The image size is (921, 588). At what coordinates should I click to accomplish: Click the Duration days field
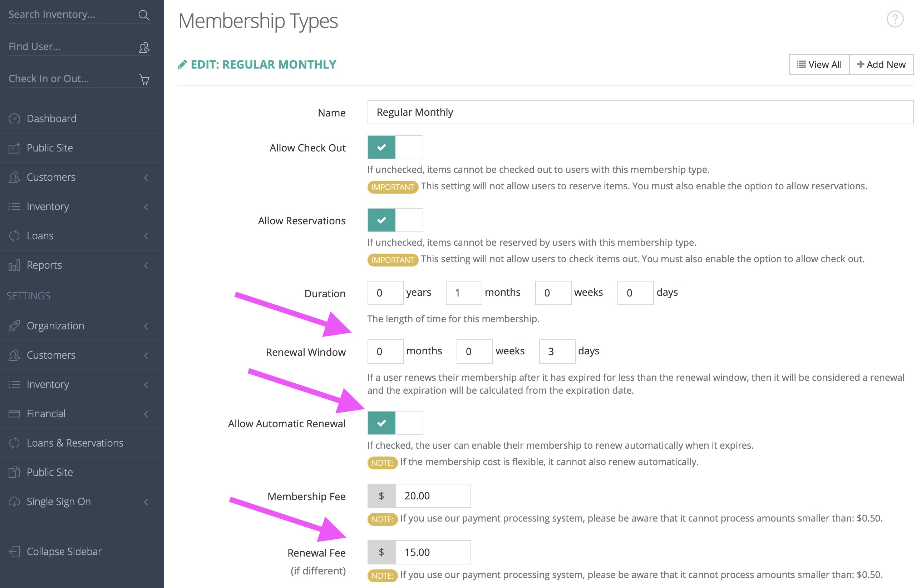tap(635, 293)
